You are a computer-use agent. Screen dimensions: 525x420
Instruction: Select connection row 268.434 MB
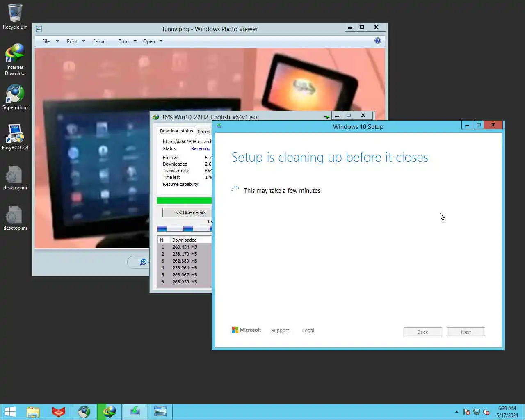[185, 247]
